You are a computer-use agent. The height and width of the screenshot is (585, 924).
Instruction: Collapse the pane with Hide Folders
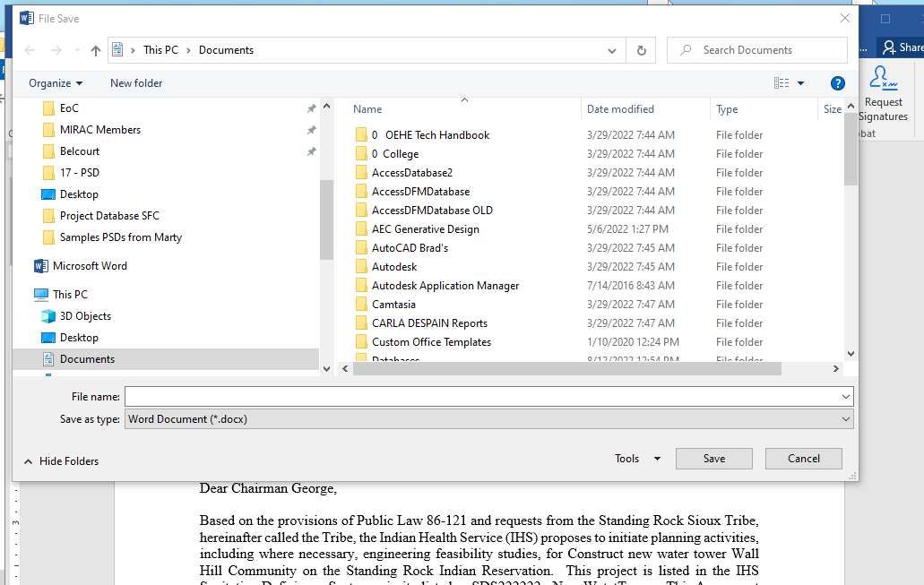tap(61, 462)
